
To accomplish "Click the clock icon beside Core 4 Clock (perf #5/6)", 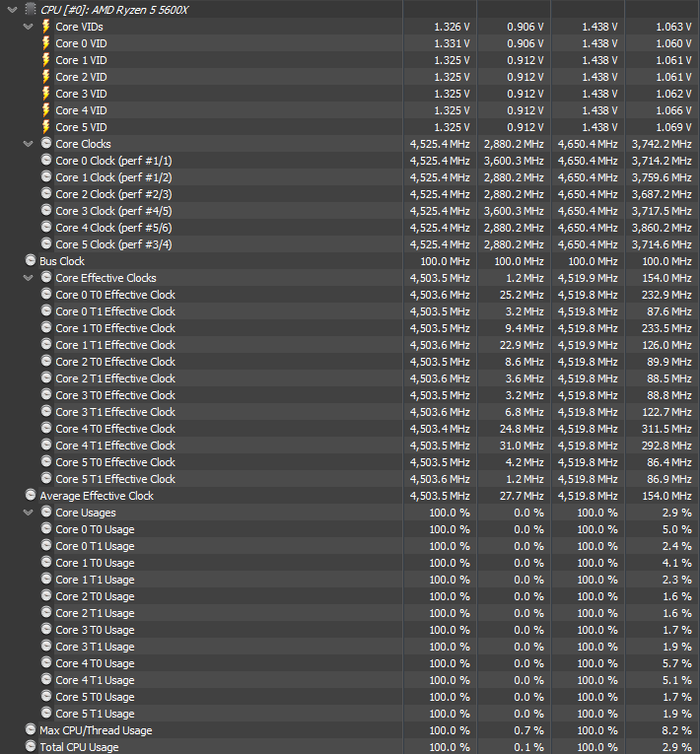I will pos(46,227).
